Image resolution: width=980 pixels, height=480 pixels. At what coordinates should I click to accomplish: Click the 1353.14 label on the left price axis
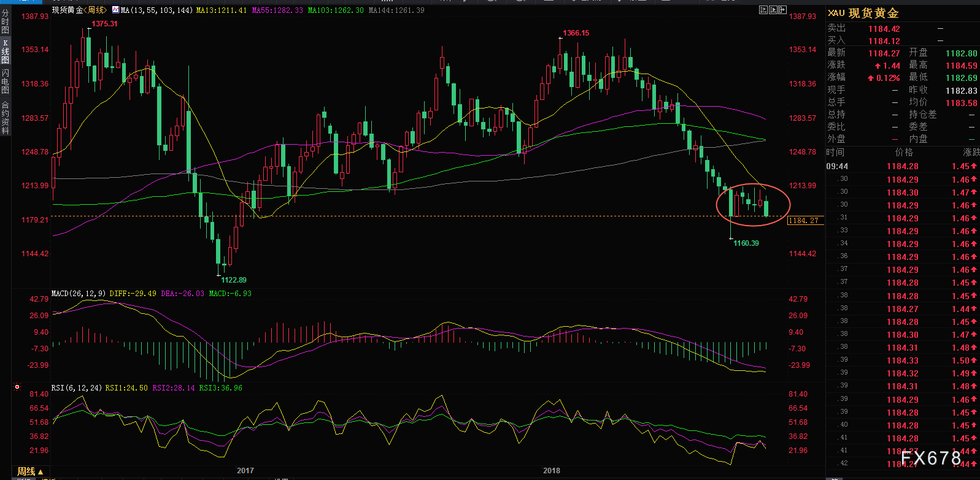coord(35,50)
